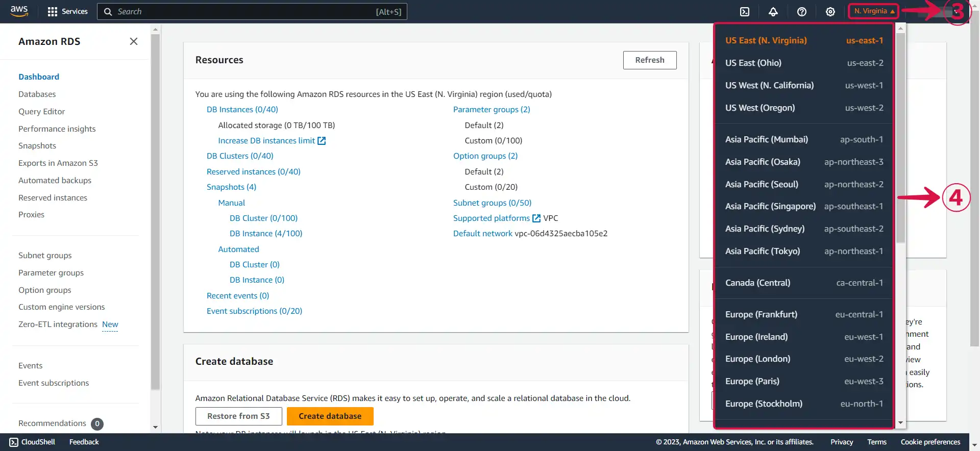The height and width of the screenshot is (451, 980).
Task: Open Query Editor in sidebar
Action: click(x=42, y=112)
